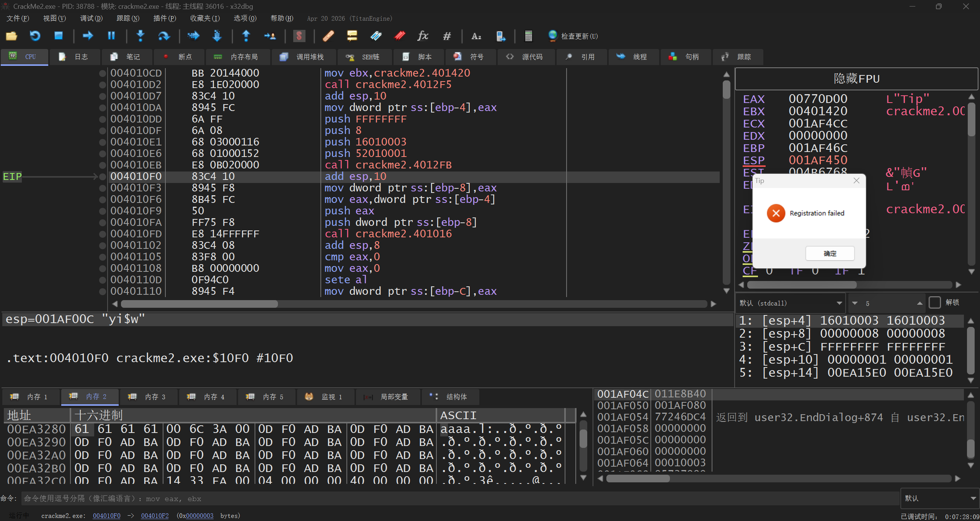Click the Hide FPU button

[856, 79]
